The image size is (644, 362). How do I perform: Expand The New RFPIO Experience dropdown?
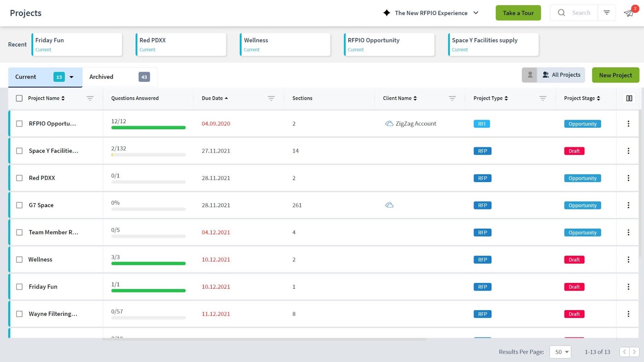click(x=476, y=13)
